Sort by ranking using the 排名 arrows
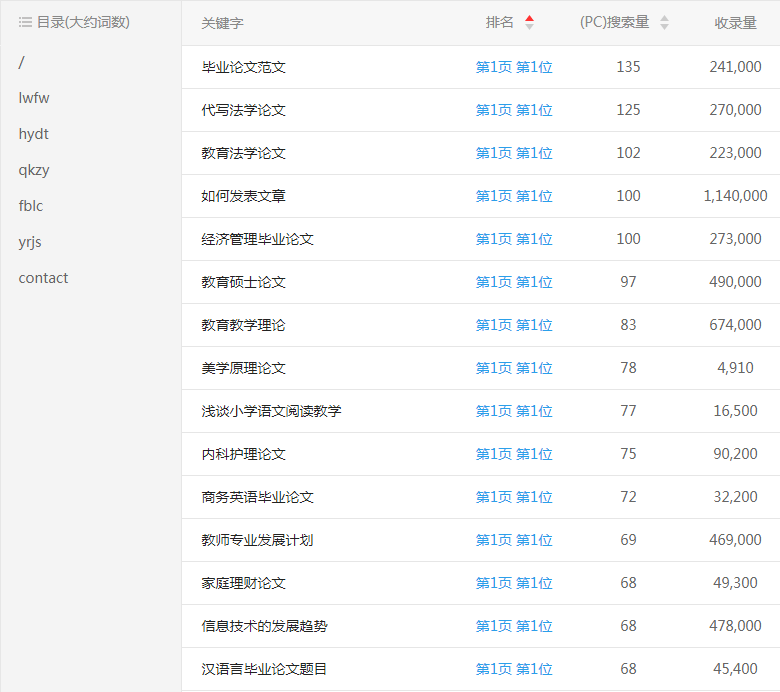Viewport: 780px width, 692px height. coord(529,22)
